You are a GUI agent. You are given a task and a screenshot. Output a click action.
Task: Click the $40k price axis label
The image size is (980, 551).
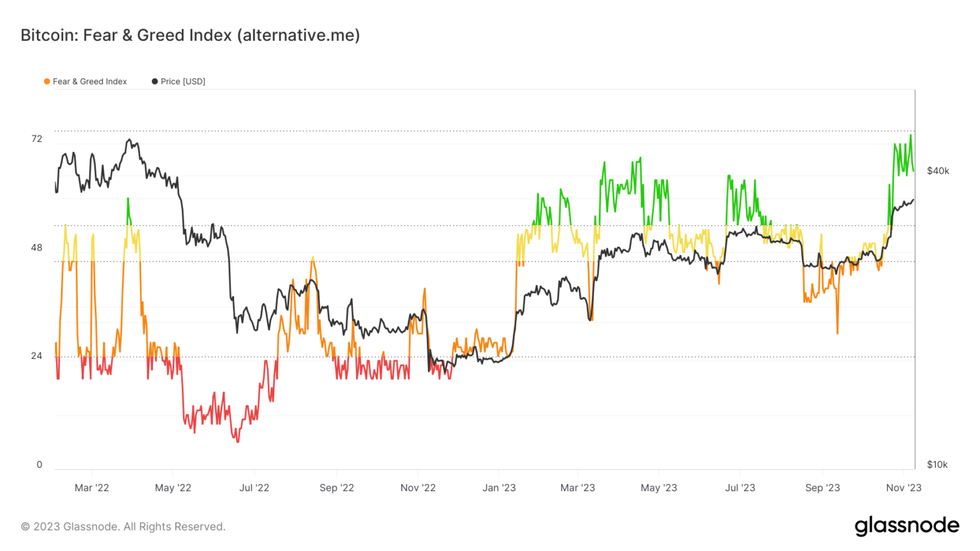tap(938, 171)
